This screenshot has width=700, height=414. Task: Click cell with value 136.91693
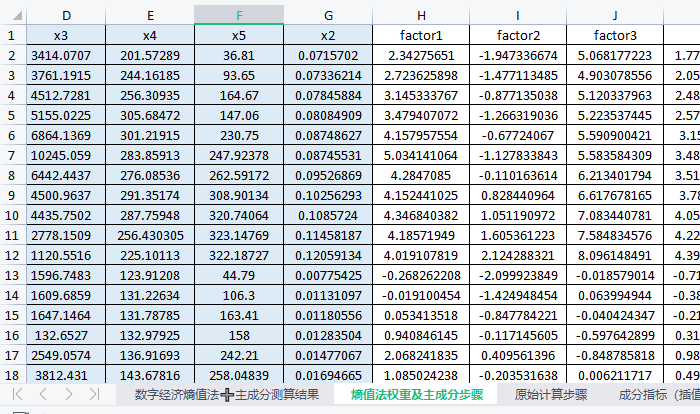(150, 355)
